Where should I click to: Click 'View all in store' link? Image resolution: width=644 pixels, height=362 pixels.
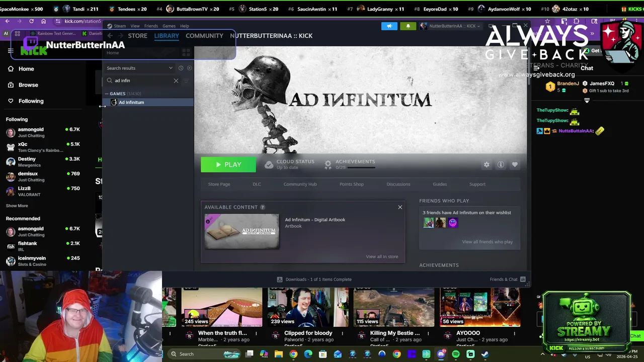(x=382, y=256)
